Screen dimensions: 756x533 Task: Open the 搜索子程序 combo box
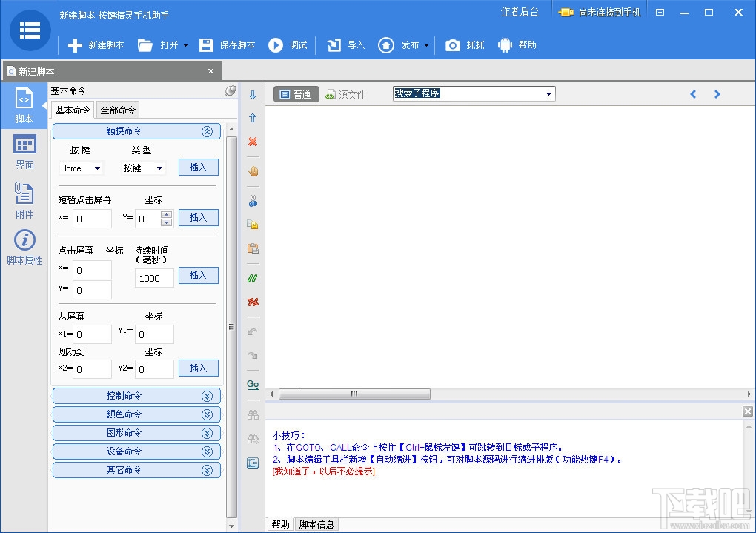tap(474, 93)
